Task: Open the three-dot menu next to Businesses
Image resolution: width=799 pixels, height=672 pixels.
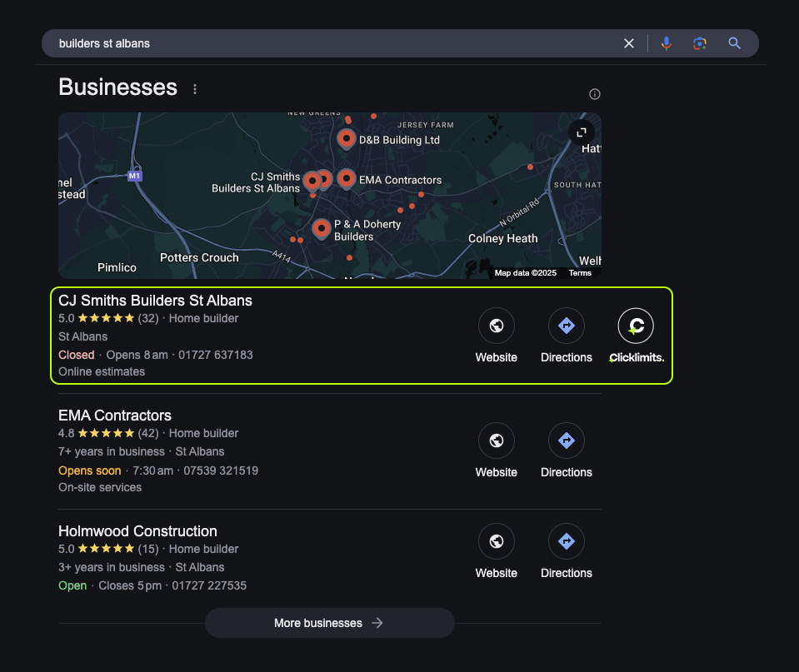Action: pyautogui.click(x=194, y=88)
